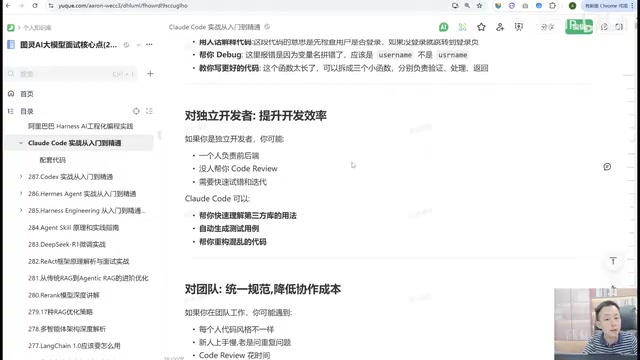
Task: Open the four-square apps icon in header
Action: coord(462,27)
